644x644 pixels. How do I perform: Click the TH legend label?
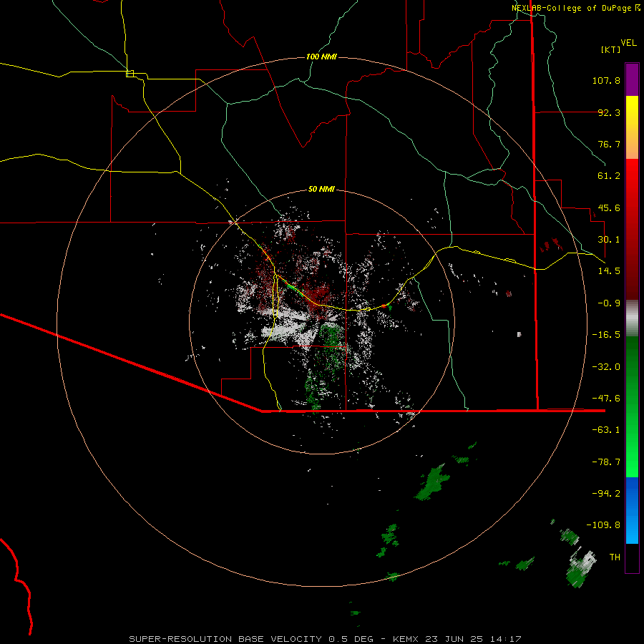tap(615, 557)
